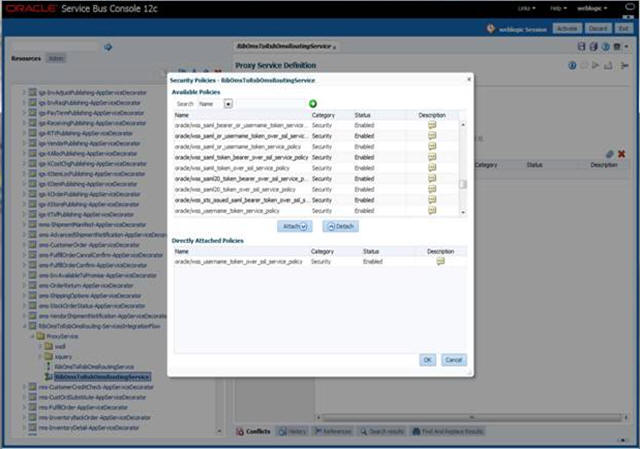
Task: Select oracle/wss_username_token_service_policy row
Action: 316,211
